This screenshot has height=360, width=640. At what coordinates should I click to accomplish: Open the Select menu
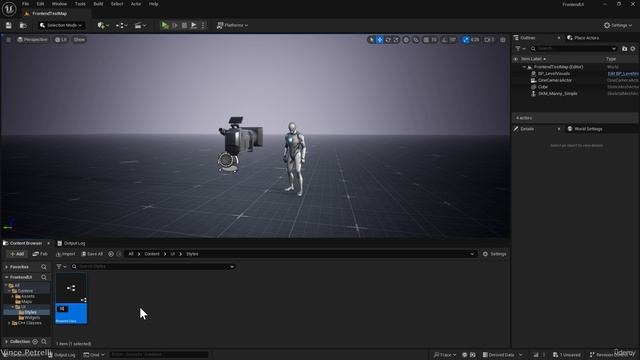pyautogui.click(x=117, y=4)
